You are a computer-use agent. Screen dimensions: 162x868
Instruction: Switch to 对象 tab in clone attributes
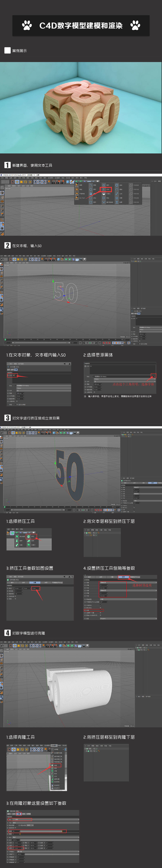tap(19, 814)
